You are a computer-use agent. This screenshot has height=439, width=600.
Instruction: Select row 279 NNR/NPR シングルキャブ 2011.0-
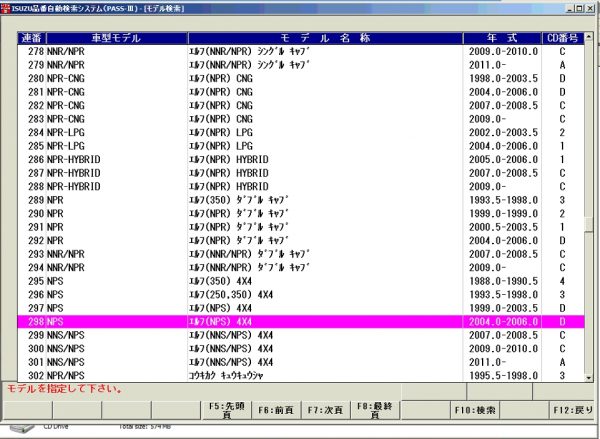tap(301, 65)
